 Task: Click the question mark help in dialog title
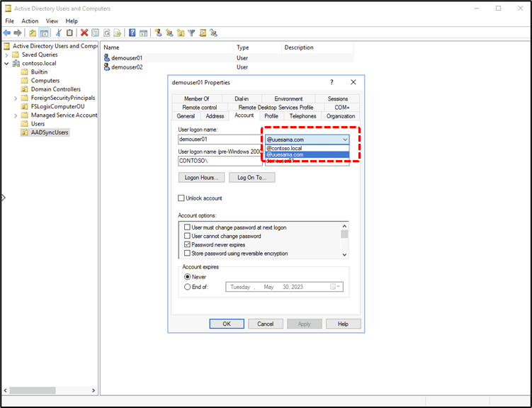[x=332, y=82]
